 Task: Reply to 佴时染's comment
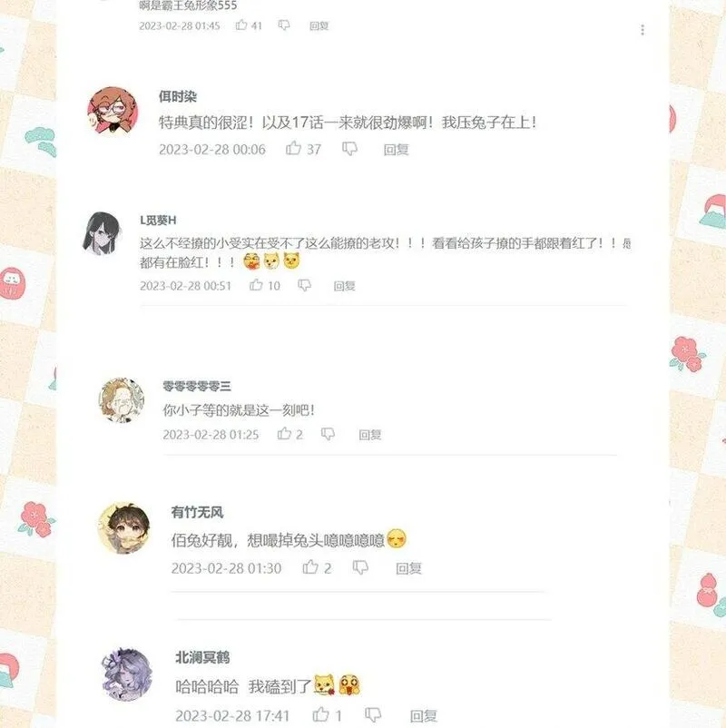(x=396, y=150)
